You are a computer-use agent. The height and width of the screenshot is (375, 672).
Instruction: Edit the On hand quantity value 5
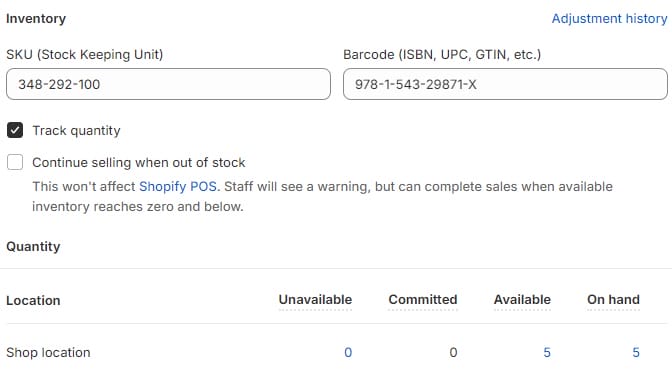pos(636,353)
